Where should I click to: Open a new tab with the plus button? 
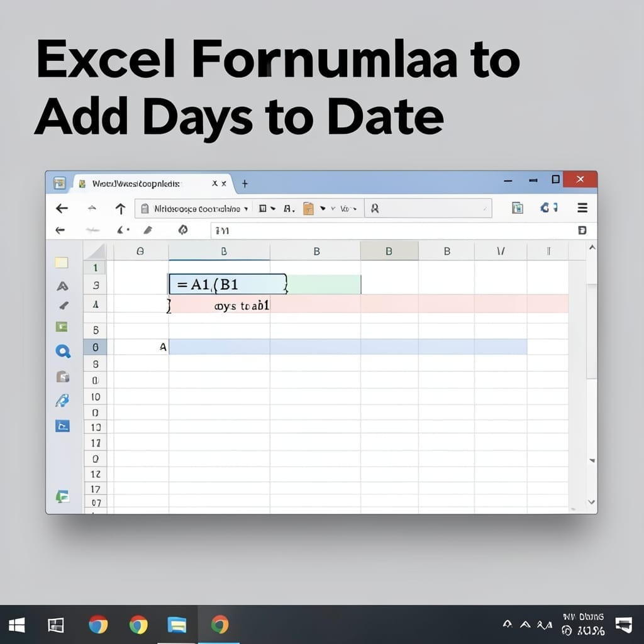click(x=245, y=184)
